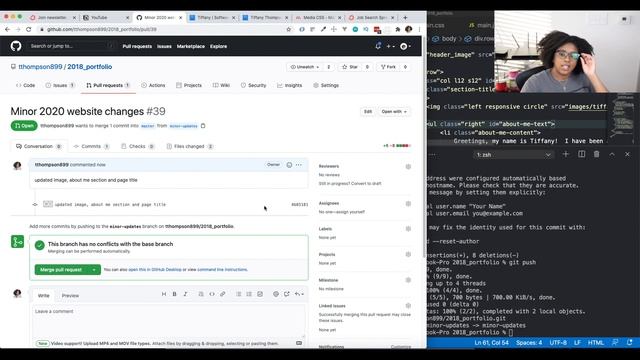Switch to the Code repository tab
This screenshot has height=360, width=640.
pos(25,85)
